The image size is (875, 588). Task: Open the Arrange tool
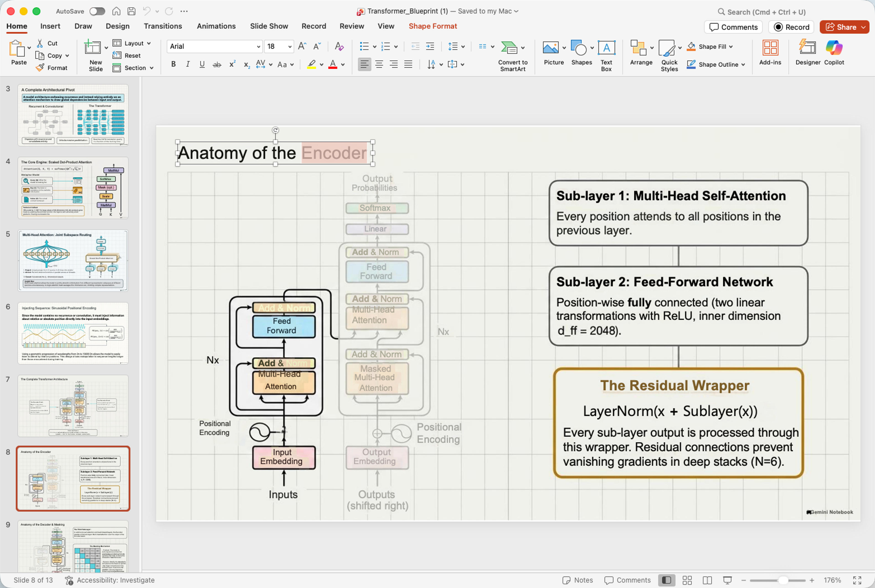(638, 48)
